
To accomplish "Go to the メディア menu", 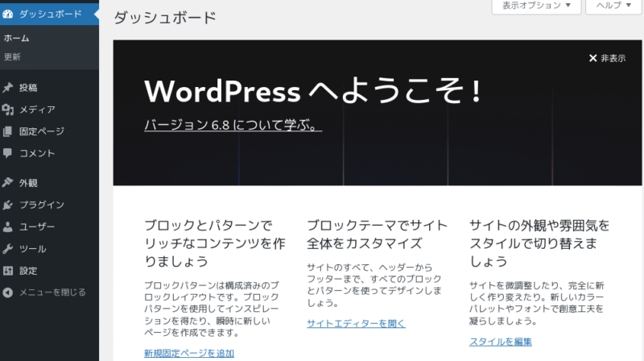I will (x=49, y=110).
